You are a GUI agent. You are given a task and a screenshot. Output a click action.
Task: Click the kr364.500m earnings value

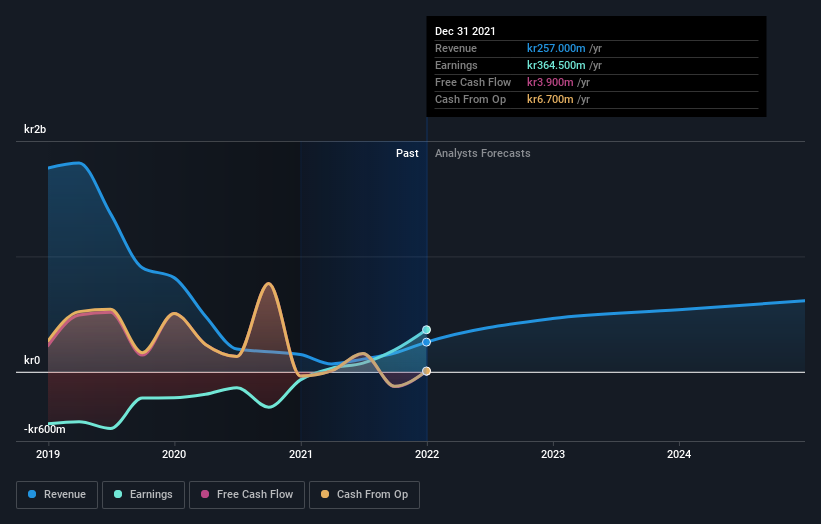pyautogui.click(x=556, y=65)
